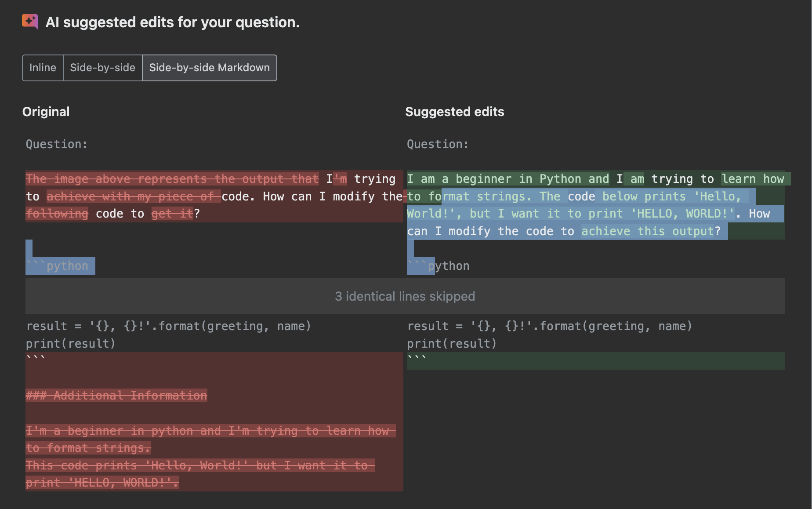The height and width of the screenshot is (509, 812).
Task: Switch to the Inline diff view
Action: coord(43,68)
